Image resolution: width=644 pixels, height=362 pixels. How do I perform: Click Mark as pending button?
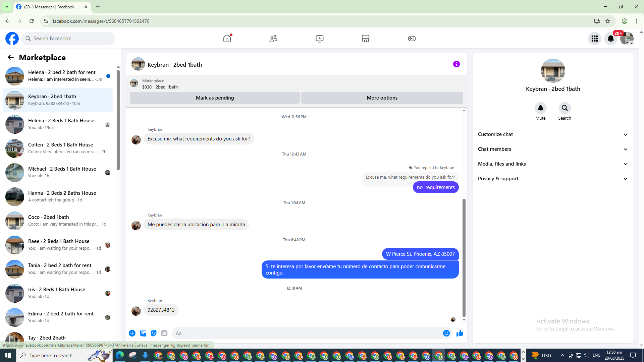[215, 98]
